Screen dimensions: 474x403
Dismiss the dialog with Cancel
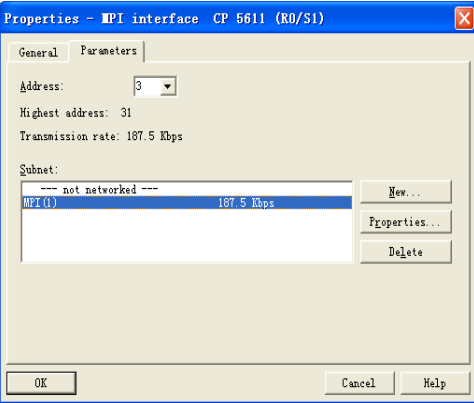(x=359, y=383)
